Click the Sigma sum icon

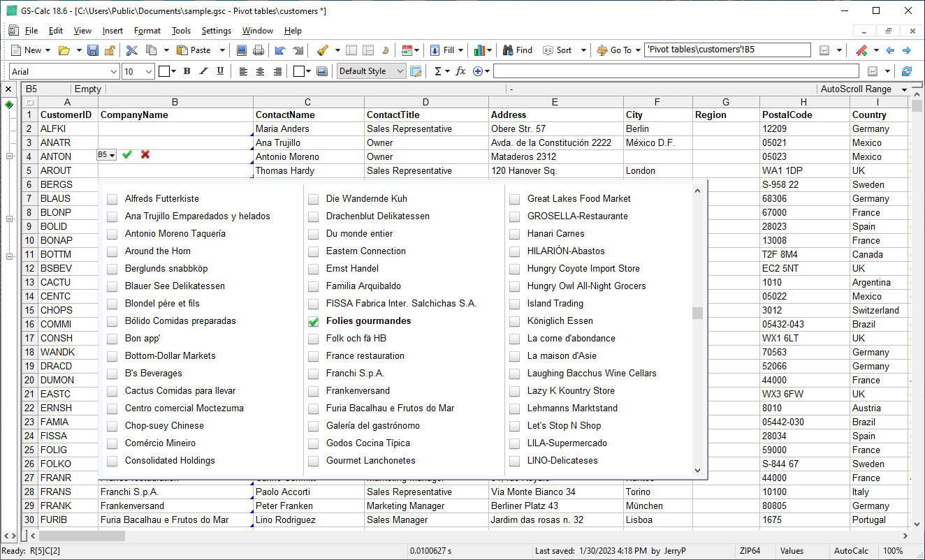pos(437,71)
